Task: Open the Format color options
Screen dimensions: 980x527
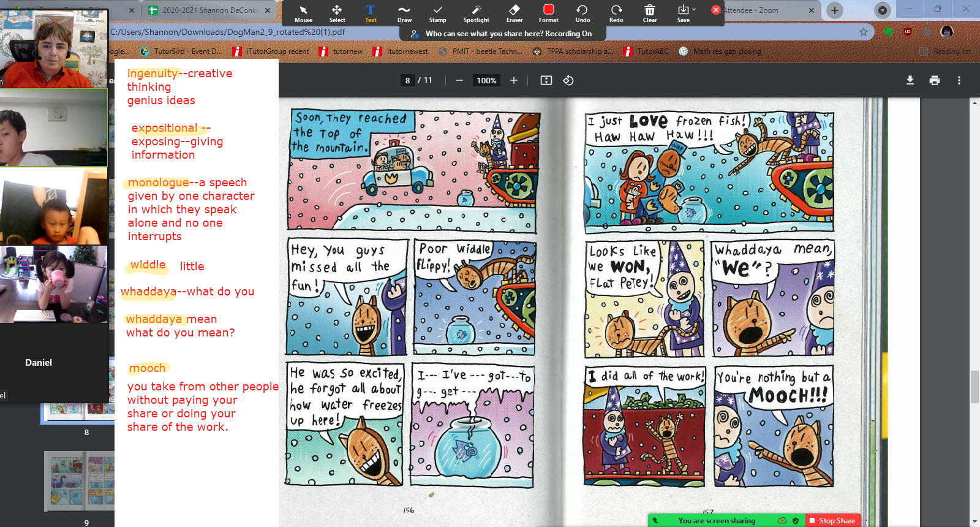Action: [549, 13]
